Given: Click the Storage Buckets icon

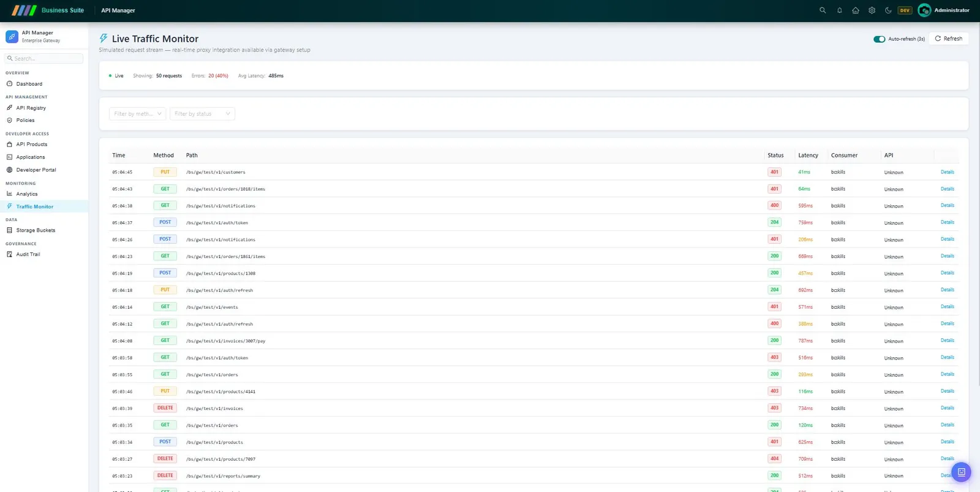Looking at the screenshot, I should [9, 230].
